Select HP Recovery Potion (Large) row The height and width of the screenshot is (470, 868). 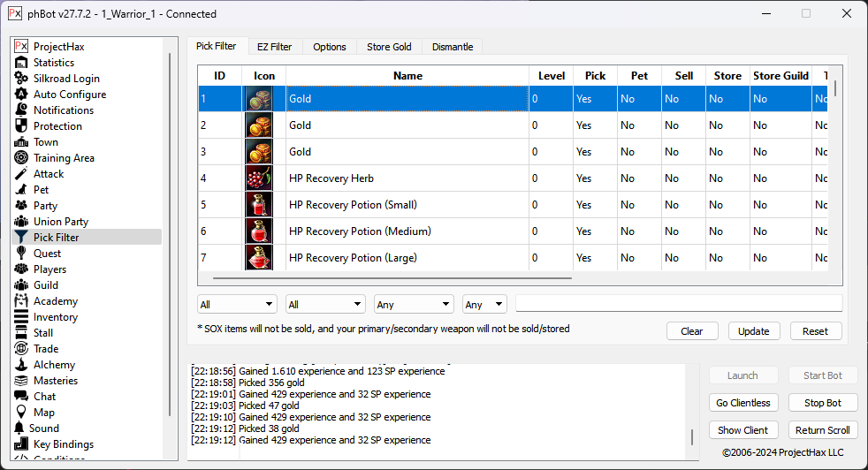click(x=407, y=258)
